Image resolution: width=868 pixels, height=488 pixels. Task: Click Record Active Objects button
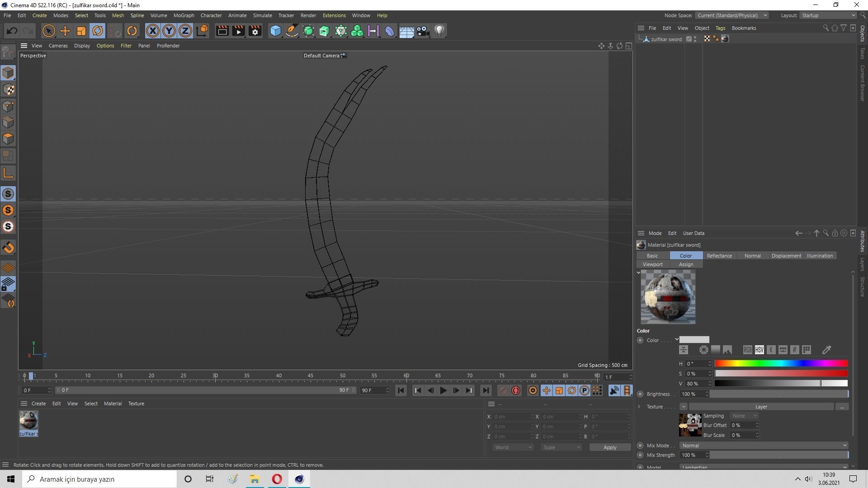click(503, 390)
